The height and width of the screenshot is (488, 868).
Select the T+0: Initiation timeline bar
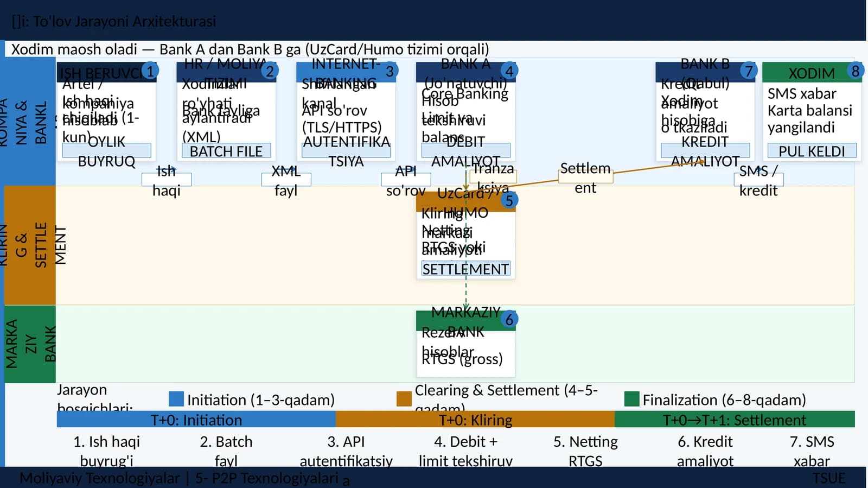[196, 419]
